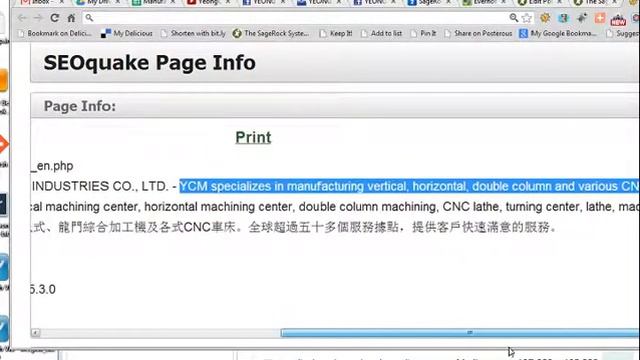Open The SageRock Syste... bookmark
The image size is (640, 360).
point(271,33)
